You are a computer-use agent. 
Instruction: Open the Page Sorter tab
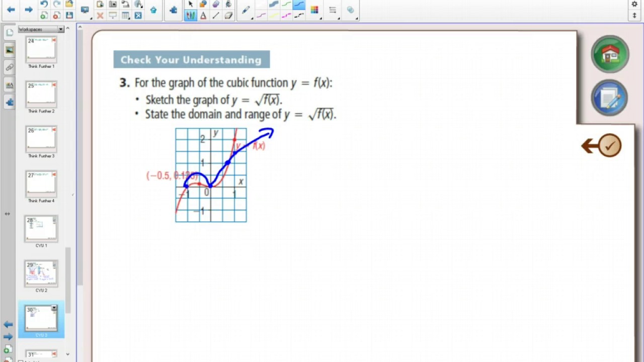click(x=10, y=33)
